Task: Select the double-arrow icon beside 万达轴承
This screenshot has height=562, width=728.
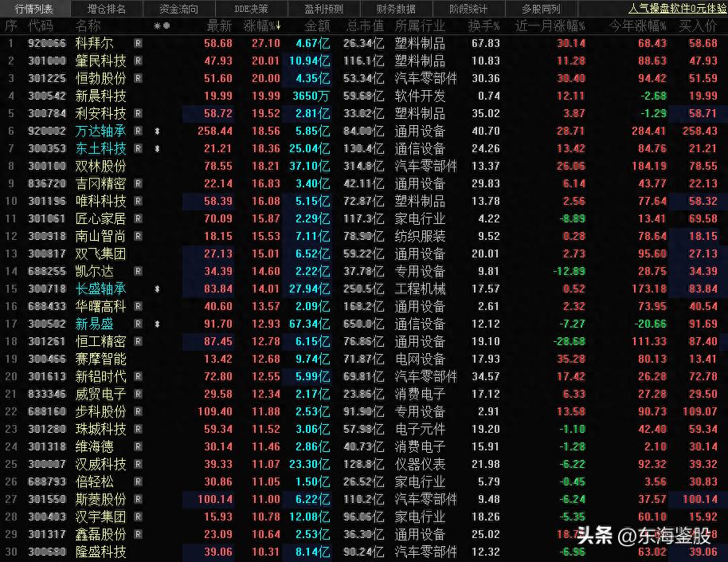Action: [x=157, y=131]
